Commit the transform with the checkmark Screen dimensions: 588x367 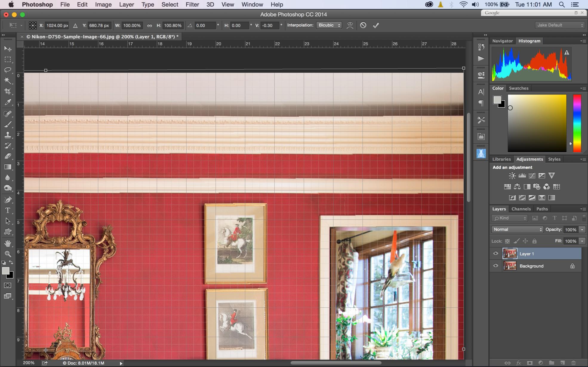pyautogui.click(x=376, y=25)
